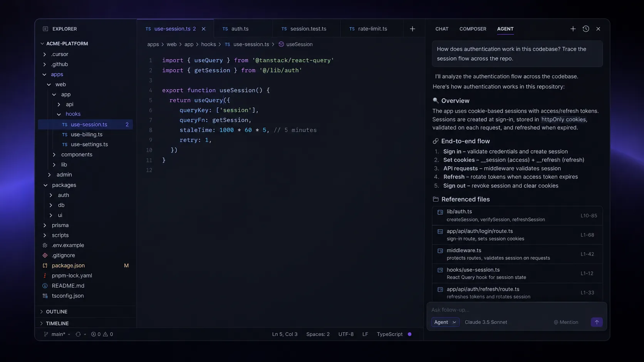Click the package.json file icon
Viewport: 644px width, 362px height.
(x=45, y=265)
